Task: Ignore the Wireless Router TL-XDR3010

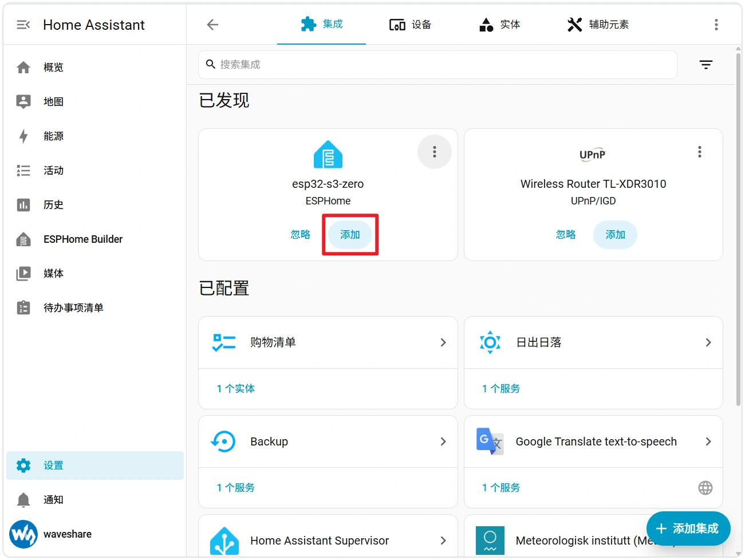Action: (x=566, y=235)
